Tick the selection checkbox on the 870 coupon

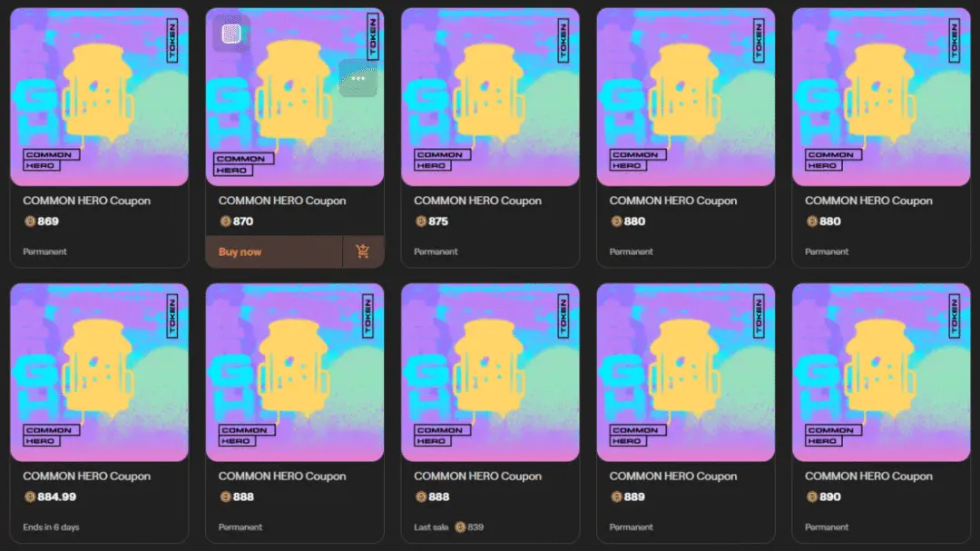(x=231, y=34)
